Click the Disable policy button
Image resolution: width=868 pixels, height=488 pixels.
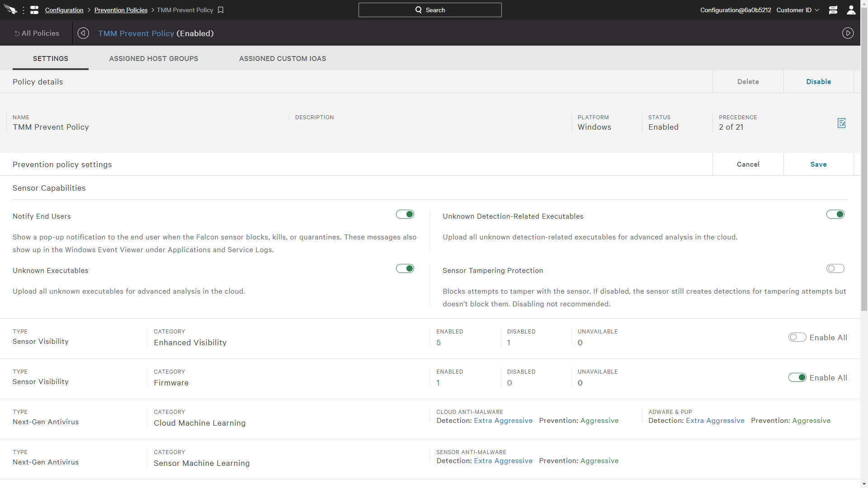click(x=819, y=82)
